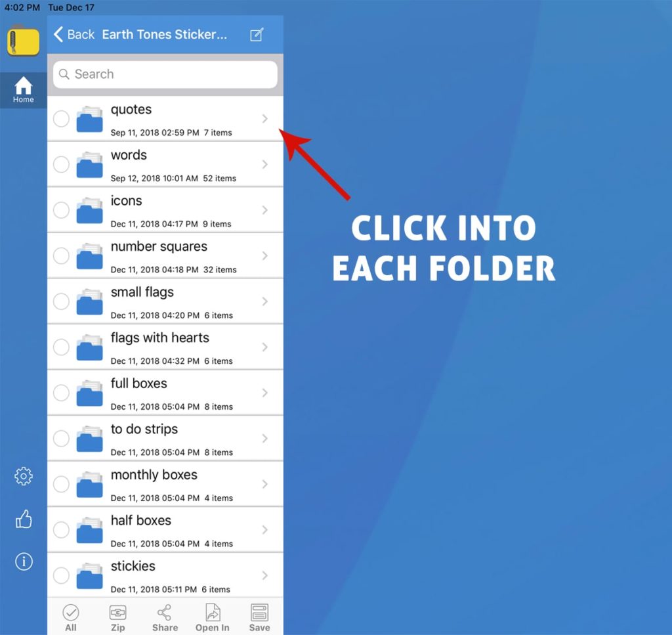
Task: Select the full boxes selection circle
Action: pos(61,393)
